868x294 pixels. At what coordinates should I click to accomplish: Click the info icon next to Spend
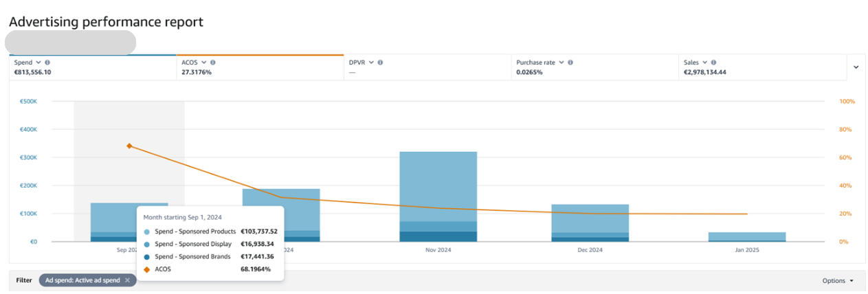[x=47, y=63]
